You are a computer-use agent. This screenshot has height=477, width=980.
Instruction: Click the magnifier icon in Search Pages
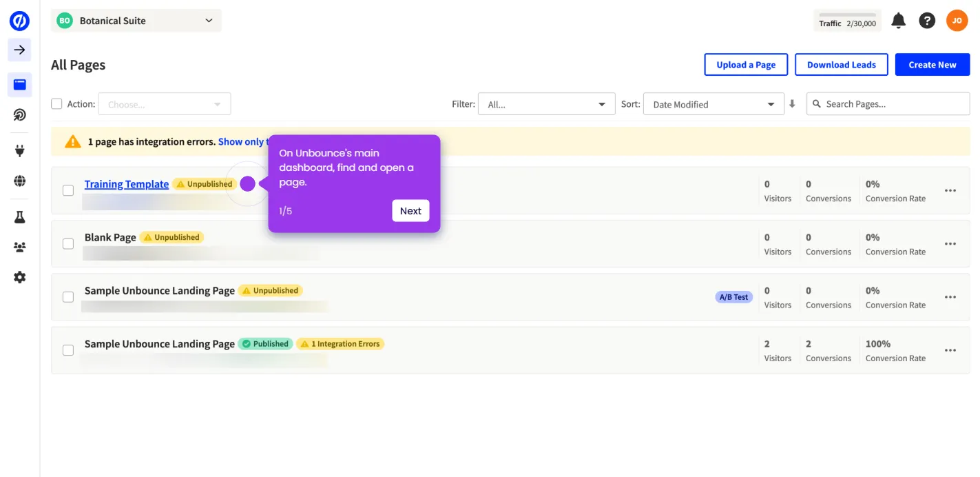[x=817, y=104]
